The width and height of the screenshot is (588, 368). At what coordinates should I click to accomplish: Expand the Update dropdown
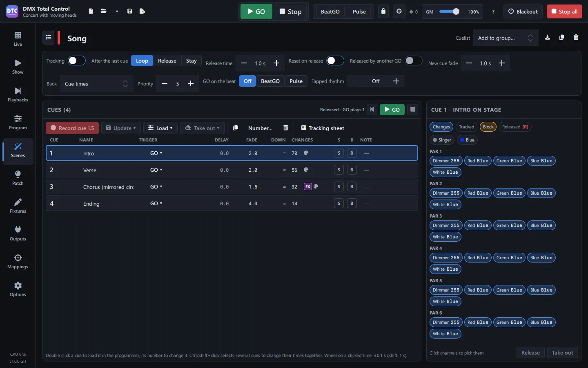(x=121, y=128)
